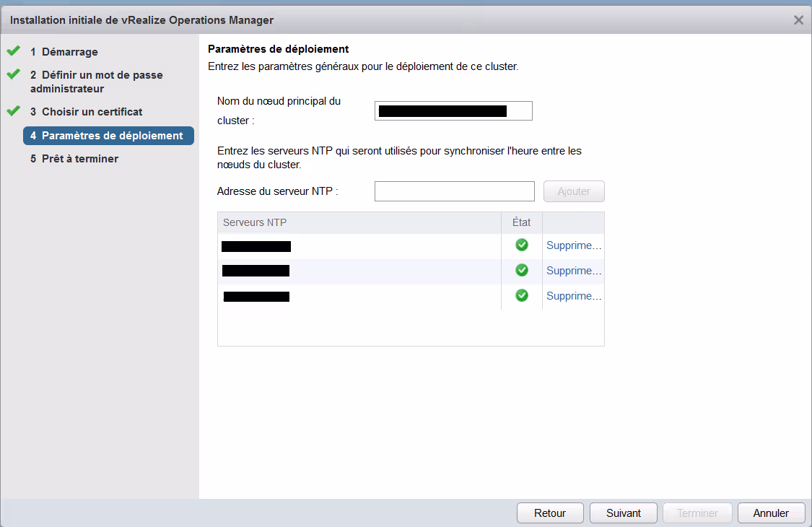Proceed with the Suivant button
Viewport: 812px width, 527px height.
pos(624,513)
